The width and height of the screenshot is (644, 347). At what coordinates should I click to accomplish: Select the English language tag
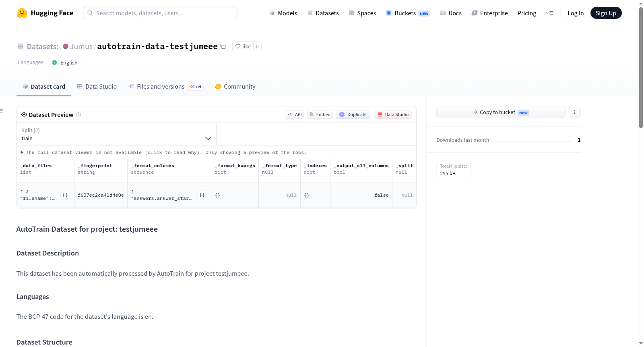(x=65, y=62)
